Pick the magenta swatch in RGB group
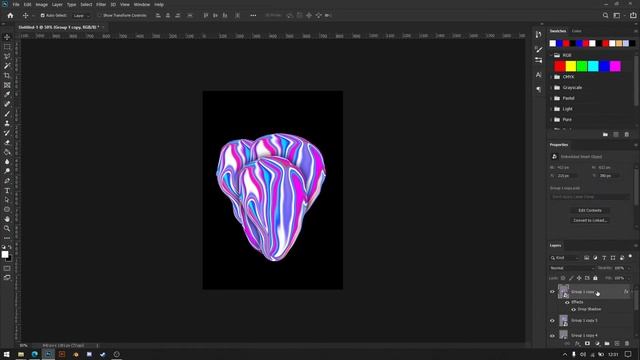Viewport: 640px width, 360px height. (x=615, y=66)
